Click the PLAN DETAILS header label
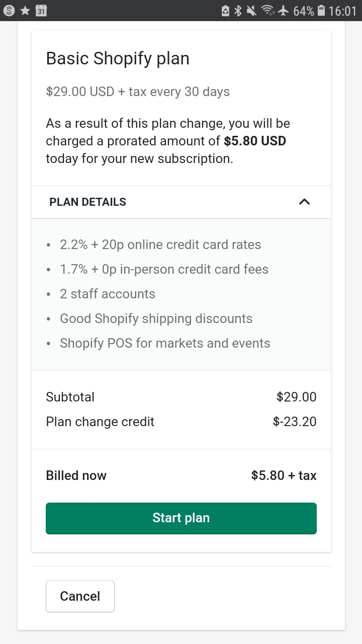Image resolution: width=362 pixels, height=644 pixels. [x=87, y=202]
